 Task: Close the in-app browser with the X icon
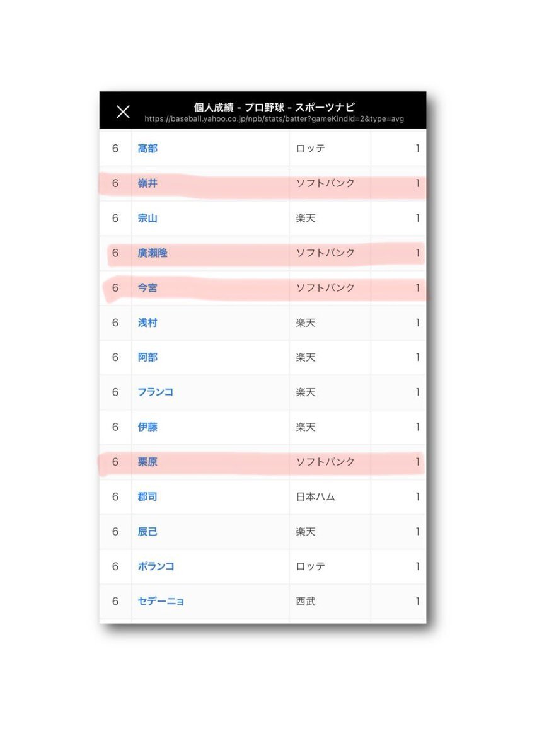pyautogui.click(x=123, y=112)
